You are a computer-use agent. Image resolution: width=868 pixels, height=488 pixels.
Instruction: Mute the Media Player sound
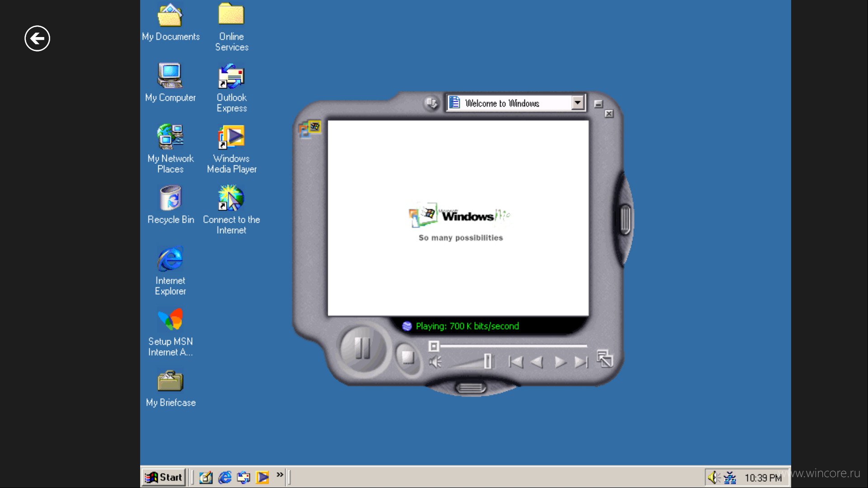click(x=435, y=362)
